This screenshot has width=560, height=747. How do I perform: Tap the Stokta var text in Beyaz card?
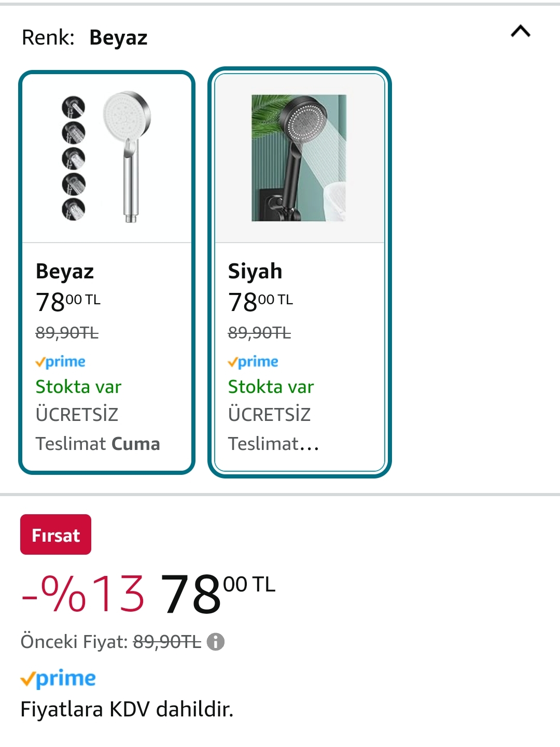[78, 387]
